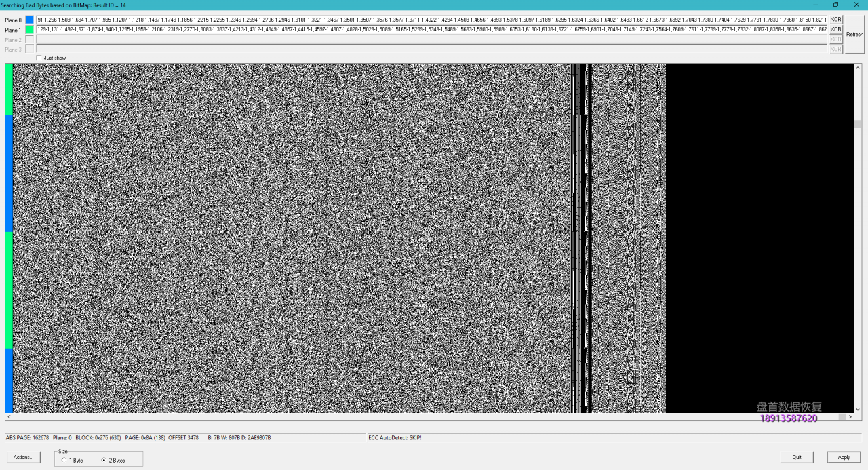
Task: Click the vertical scrollbar down arrow
Action: (x=858, y=409)
